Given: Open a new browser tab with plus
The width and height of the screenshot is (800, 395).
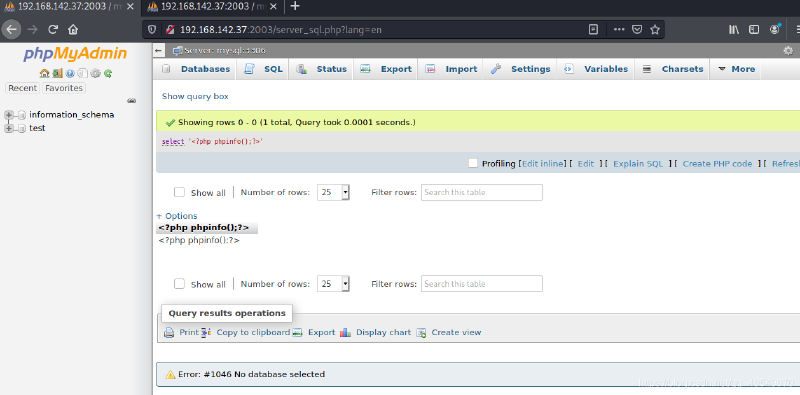Looking at the screenshot, I should (294, 7).
